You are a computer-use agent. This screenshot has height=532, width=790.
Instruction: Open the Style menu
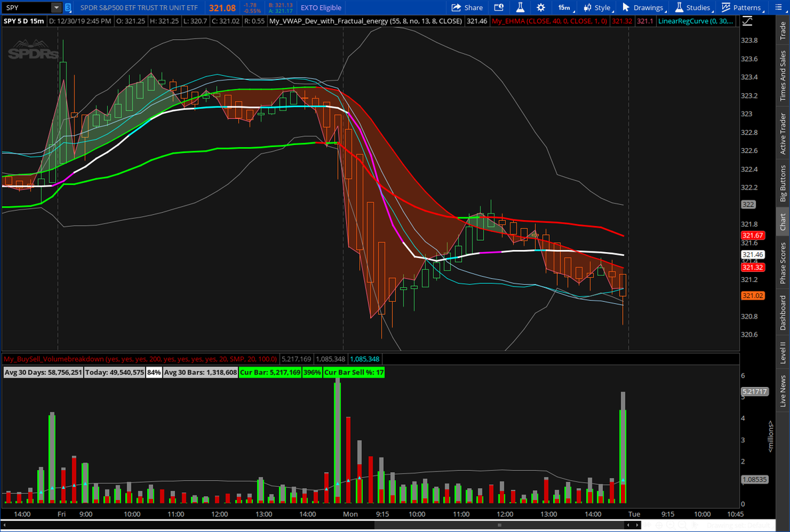(x=598, y=7)
